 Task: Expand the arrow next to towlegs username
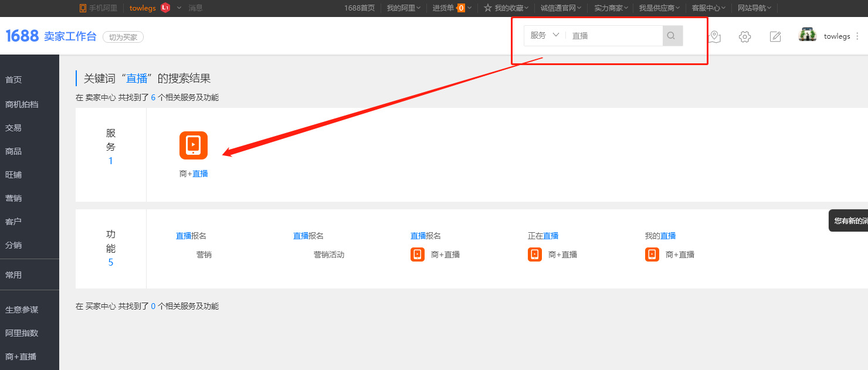coord(179,8)
